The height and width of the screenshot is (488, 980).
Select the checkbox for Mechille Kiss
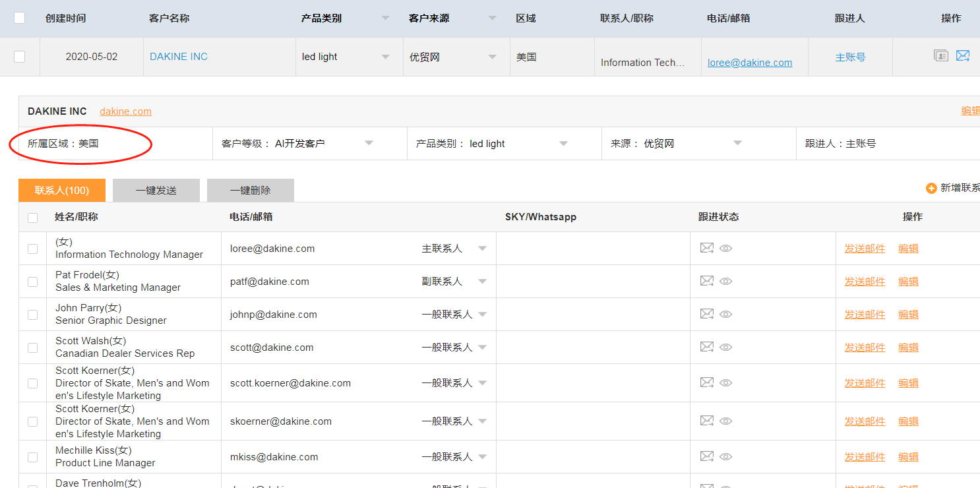pos(33,457)
